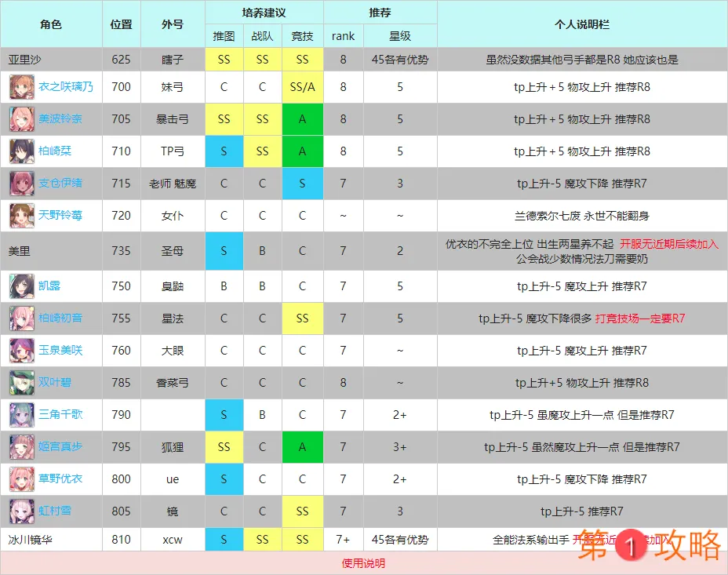728x575 pixels.
Task: Click the 位置 column header
Action: click(x=121, y=24)
